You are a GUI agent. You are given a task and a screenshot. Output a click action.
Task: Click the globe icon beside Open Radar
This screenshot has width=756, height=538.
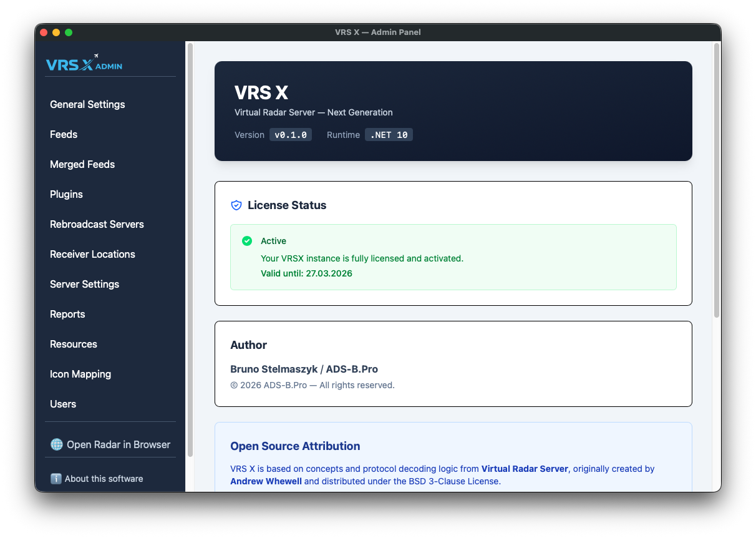tap(57, 444)
